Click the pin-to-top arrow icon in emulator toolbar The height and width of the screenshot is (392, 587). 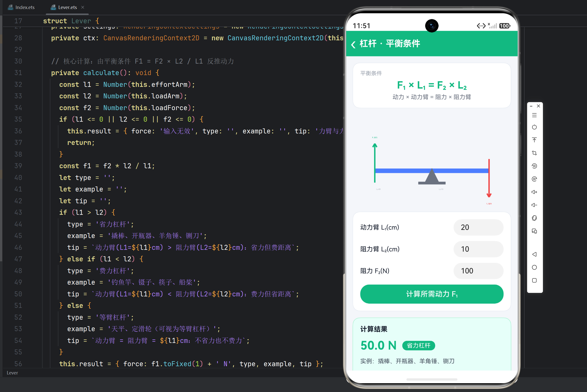[x=534, y=140]
